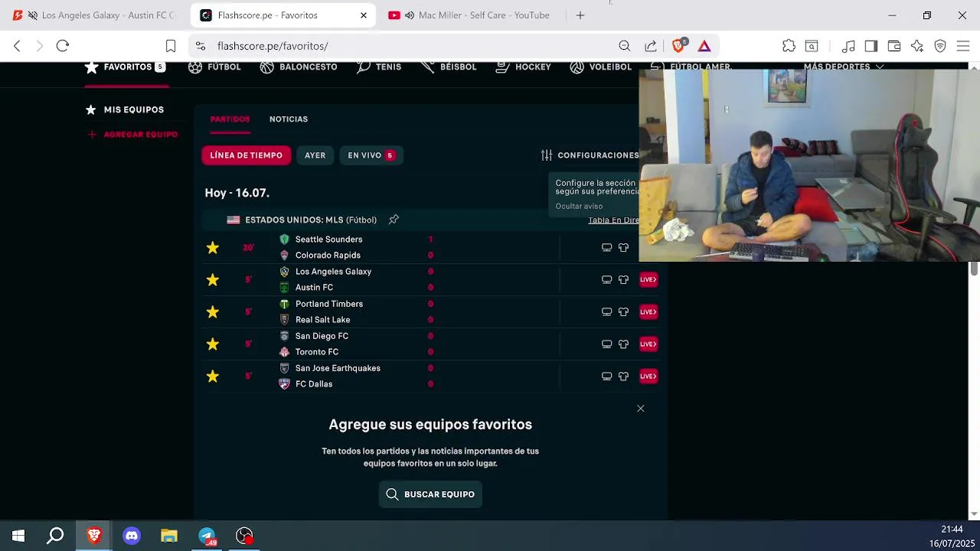
Task: Select the Línea de Tiempo filter
Action: (247, 155)
